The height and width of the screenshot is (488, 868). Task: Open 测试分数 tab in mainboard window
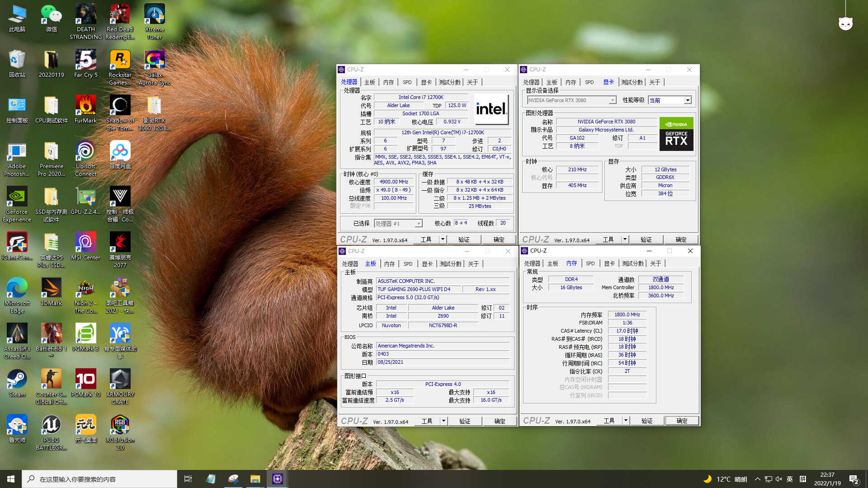tap(451, 264)
